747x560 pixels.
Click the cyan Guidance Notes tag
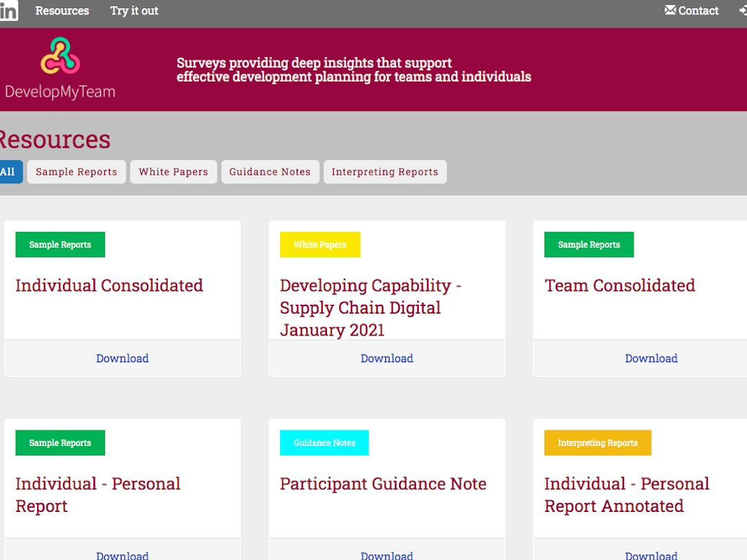324,443
